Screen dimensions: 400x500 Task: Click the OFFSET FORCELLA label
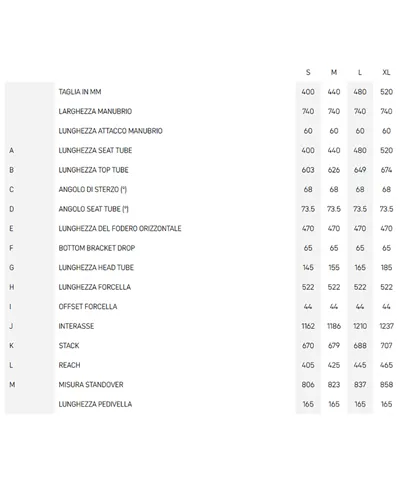click(x=88, y=307)
